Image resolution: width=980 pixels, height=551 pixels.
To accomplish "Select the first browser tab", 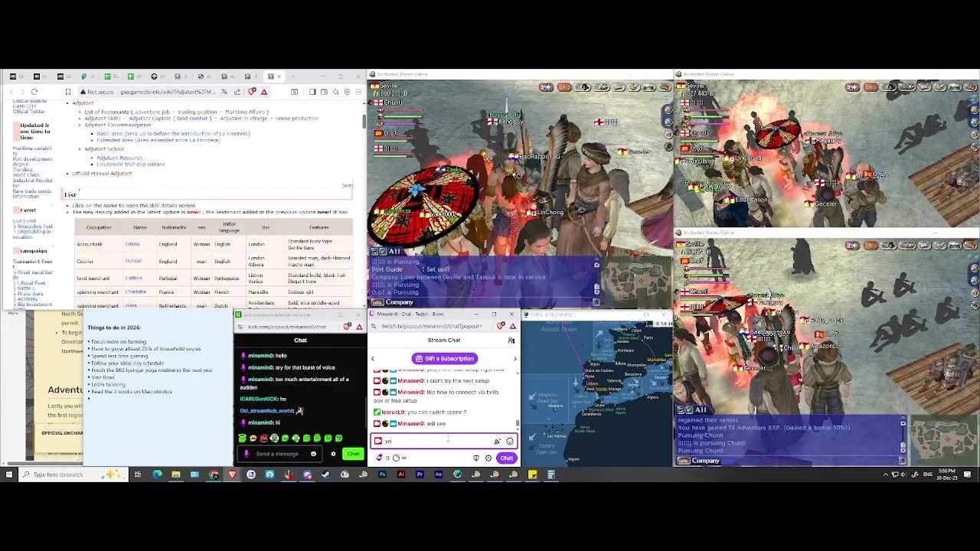I will pos(13,77).
